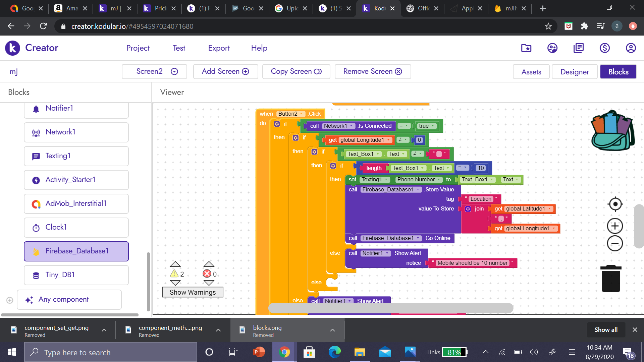The image size is (644, 362).
Task: Open the backpack icon in viewer
Action: click(612, 131)
